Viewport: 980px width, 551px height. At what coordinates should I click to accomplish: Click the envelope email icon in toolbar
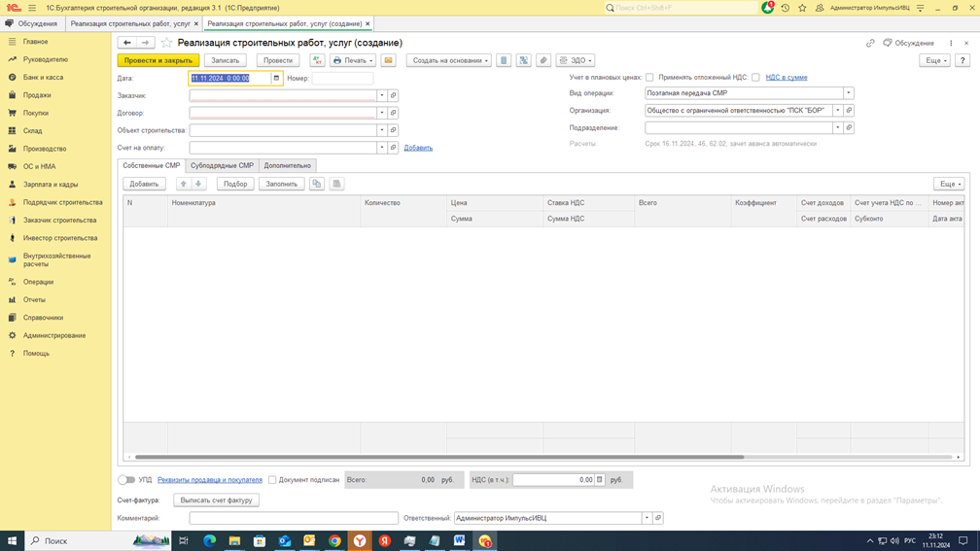[x=388, y=60]
